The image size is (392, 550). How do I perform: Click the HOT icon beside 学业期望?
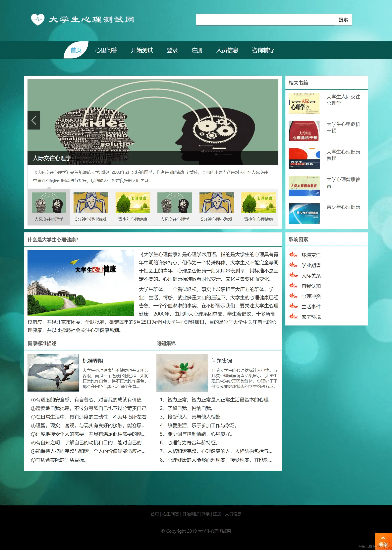(x=294, y=265)
